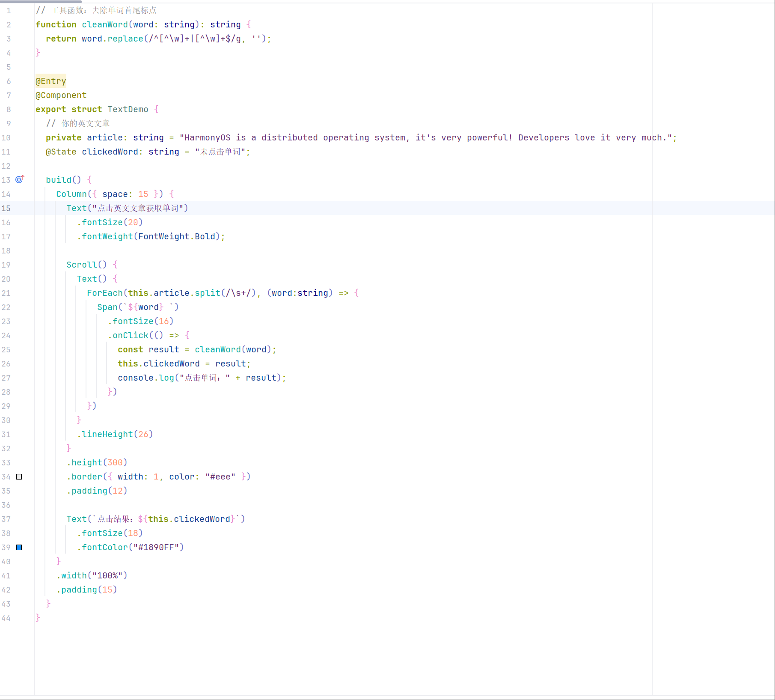The height and width of the screenshot is (700, 775).
Task: Click the Scroll() component
Action: (x=86, y=265)
